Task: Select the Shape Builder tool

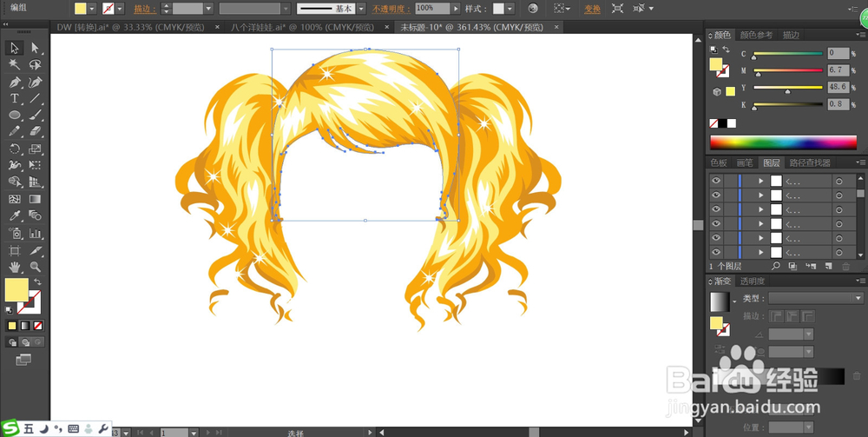Action: 15,182
